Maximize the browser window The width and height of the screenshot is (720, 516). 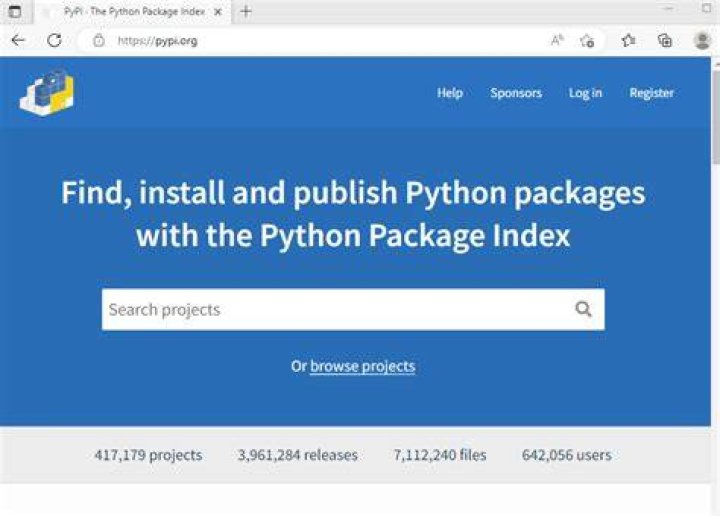point(707,8)
